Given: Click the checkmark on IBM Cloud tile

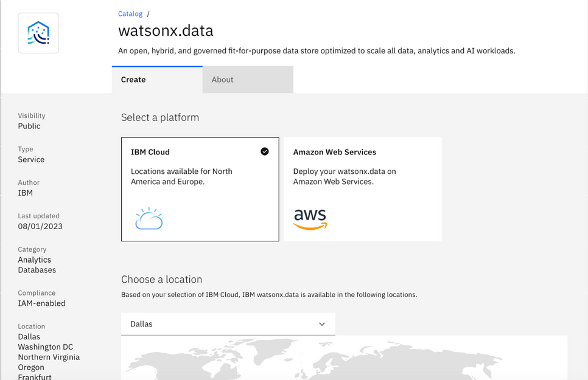Looking at the screenshot, I should point(265,151).
